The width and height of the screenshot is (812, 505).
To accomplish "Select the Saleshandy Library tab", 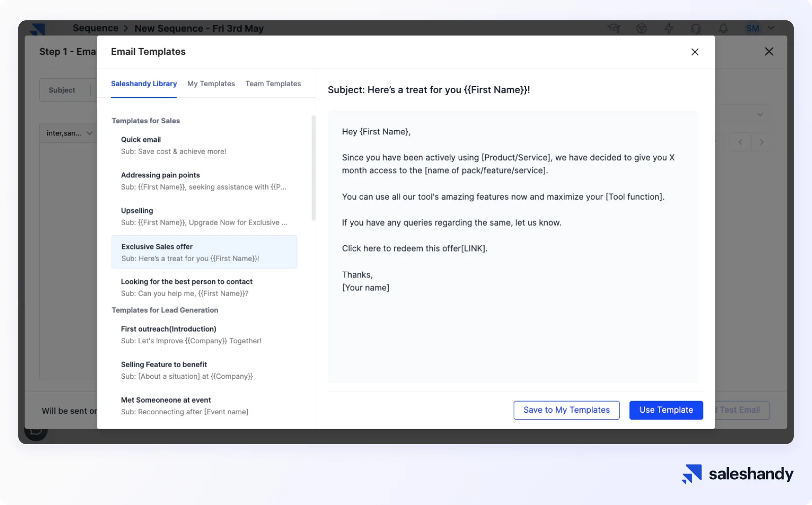I will (x=144, y=84).
